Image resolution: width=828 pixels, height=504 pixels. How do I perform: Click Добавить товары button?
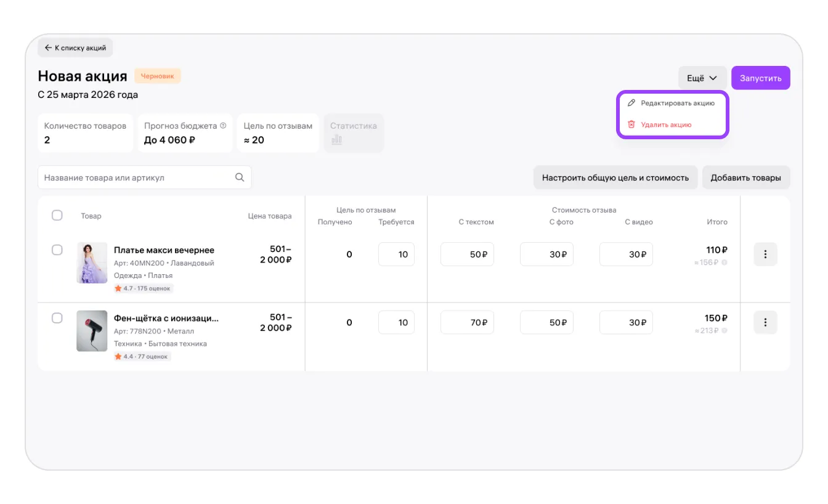pyautogui.click(x=745, y=177)
